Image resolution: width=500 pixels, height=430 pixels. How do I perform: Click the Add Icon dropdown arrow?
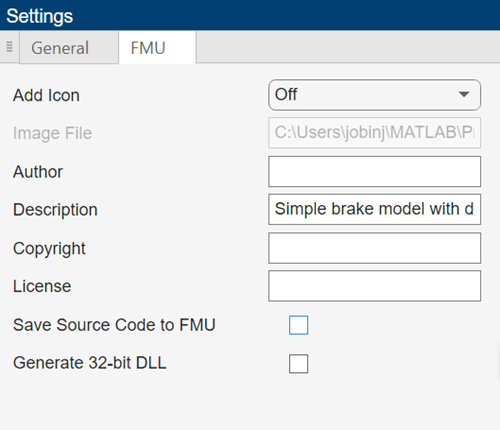[x=464, y=95]
